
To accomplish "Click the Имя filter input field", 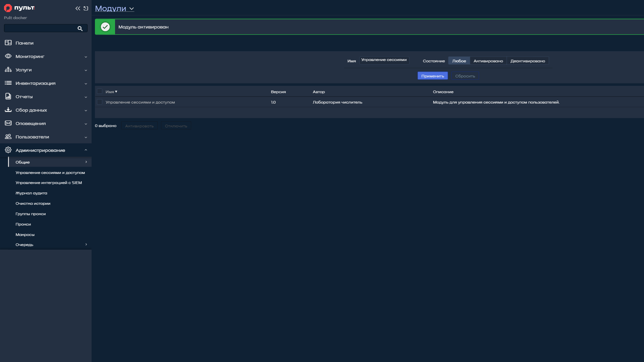I will coord(384,60).
